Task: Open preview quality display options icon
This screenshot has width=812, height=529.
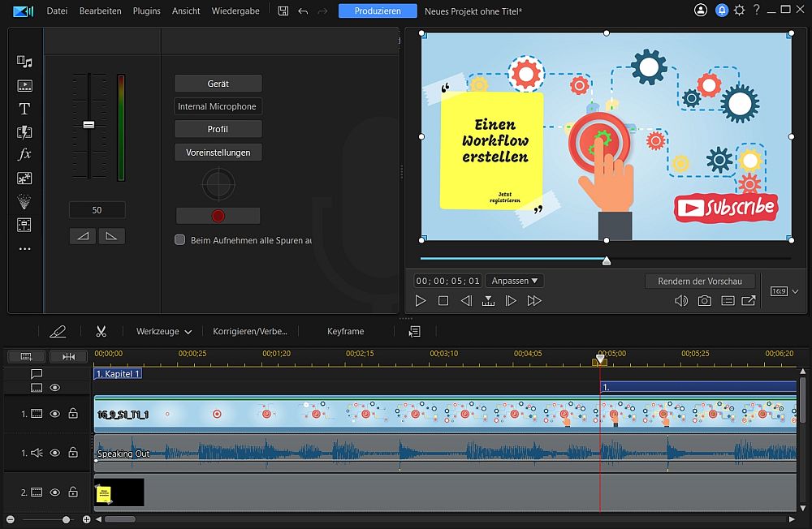Action: pos(728,301)
